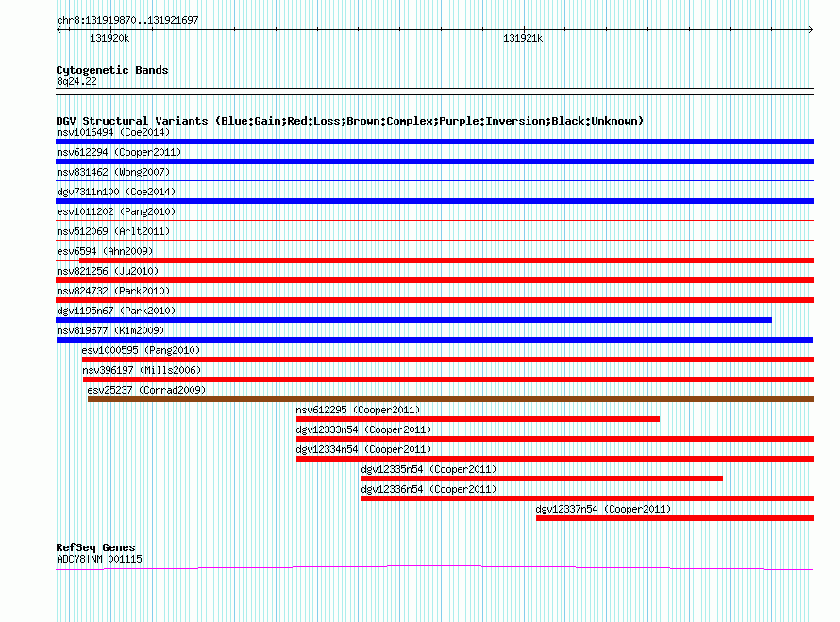The height and width of the screenshot is (622, 840).
Task: Click the blue gain bar for dgv1195n67
Action: click(x=413, y=320)
